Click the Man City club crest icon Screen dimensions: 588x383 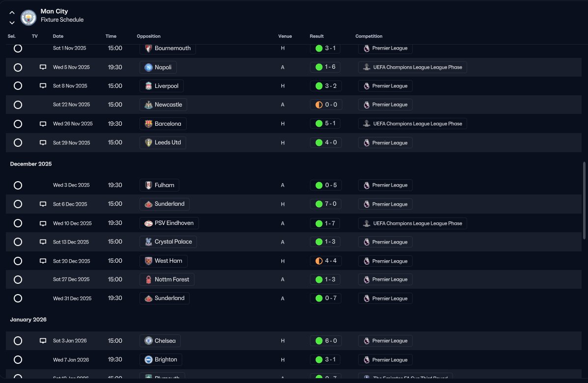pos(28,17)
